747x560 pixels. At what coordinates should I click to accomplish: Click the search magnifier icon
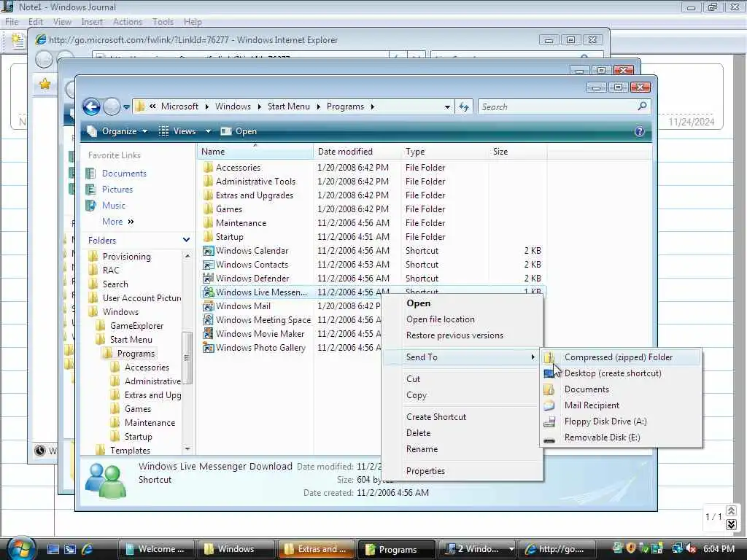642,106
